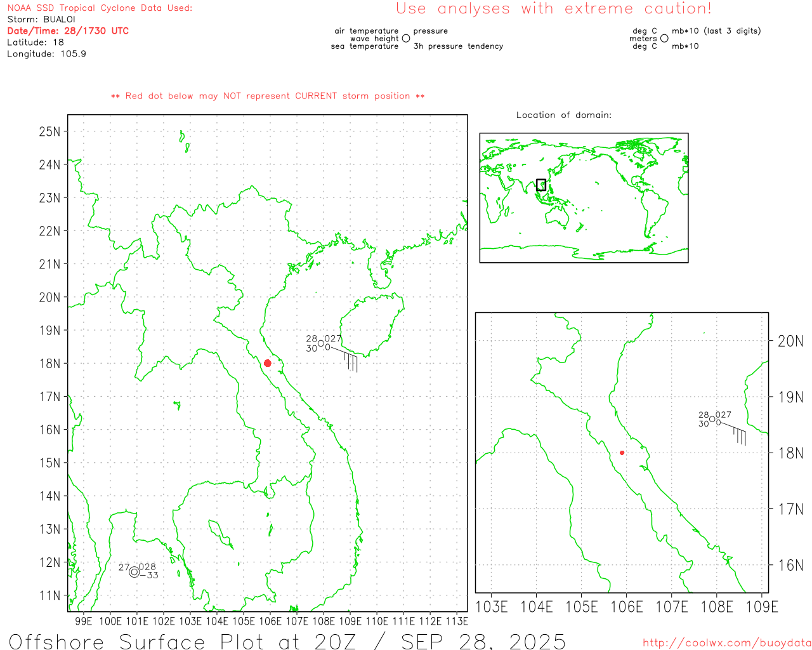Select the station circle west of Hainan on main map
This screenshot has width=812, height=650.
point(321,343)
